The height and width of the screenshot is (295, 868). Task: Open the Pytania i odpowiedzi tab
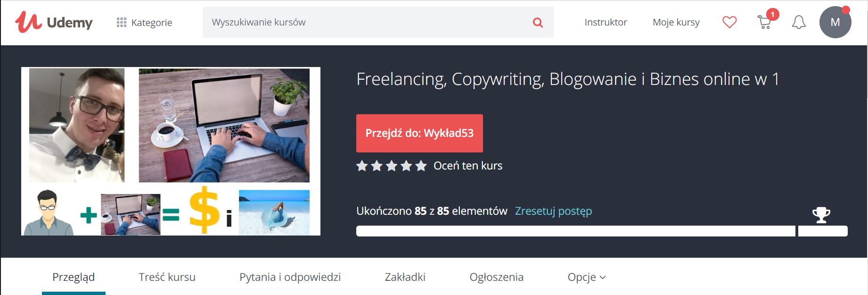coord(290,277)
